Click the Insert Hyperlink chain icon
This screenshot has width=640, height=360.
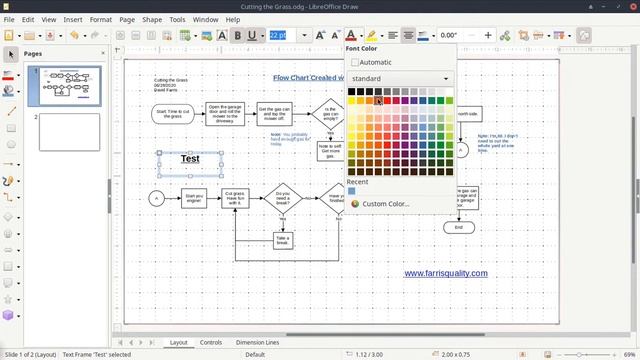tap(505, 36)
